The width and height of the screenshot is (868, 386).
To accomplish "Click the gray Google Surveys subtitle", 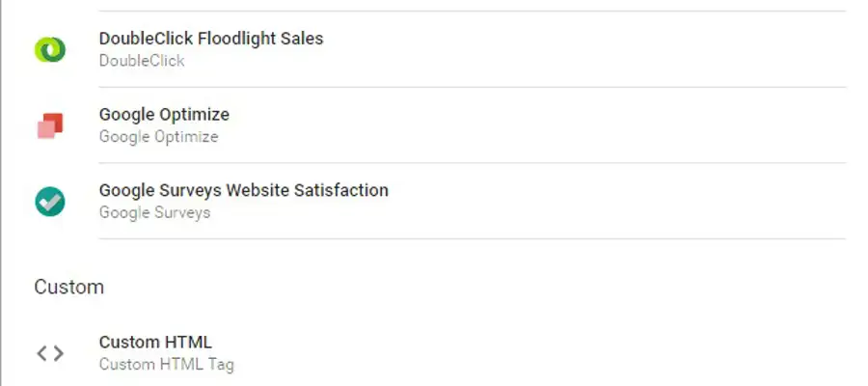I will 154,212.
